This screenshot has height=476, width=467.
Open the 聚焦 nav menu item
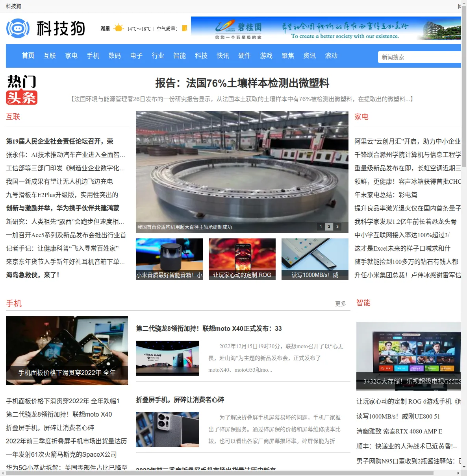click(x=288, y=56)
